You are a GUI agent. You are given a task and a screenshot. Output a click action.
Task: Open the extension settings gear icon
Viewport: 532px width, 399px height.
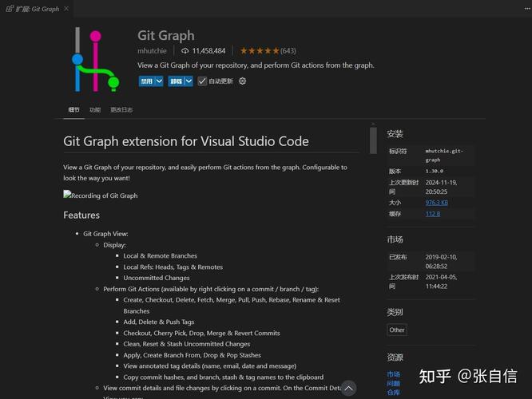tap(242, 81)
